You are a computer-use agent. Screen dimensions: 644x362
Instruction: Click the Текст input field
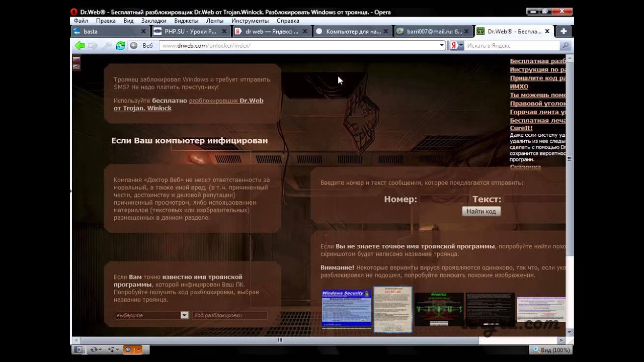(x=535, y=199)
